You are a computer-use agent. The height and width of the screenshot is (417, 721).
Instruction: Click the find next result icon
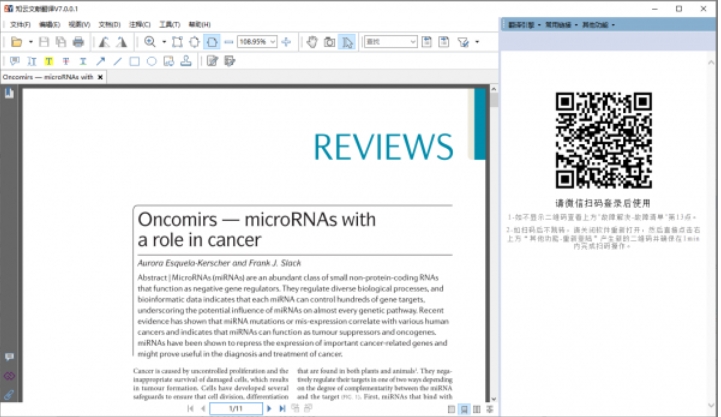click(x=444, y=42)
